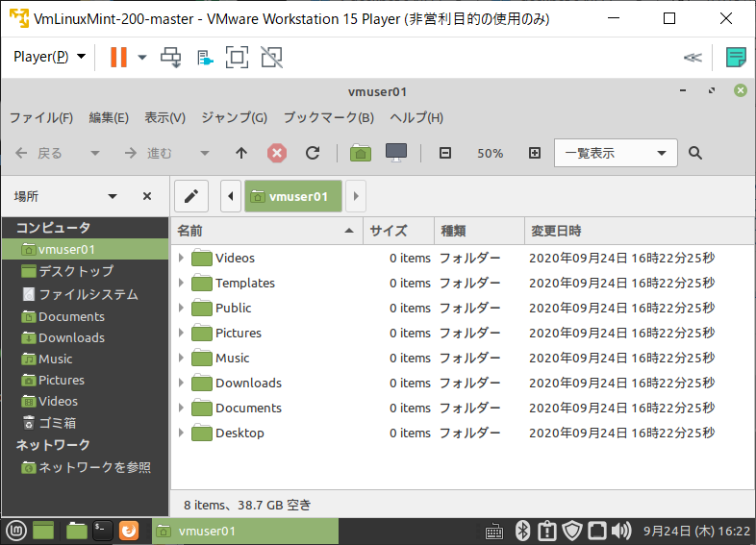The image size is (756, 545).
Task: Open the back history dropdown arrow
Action: (95, 153)
